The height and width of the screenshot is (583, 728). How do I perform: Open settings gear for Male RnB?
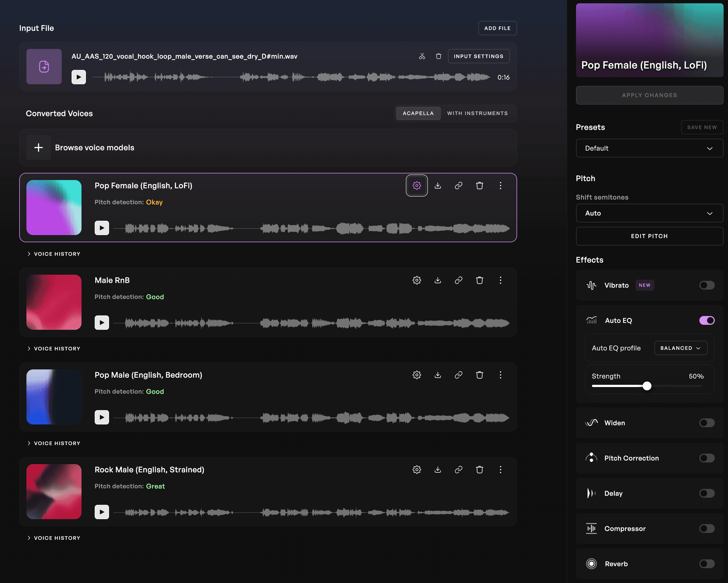click(417, 280)
